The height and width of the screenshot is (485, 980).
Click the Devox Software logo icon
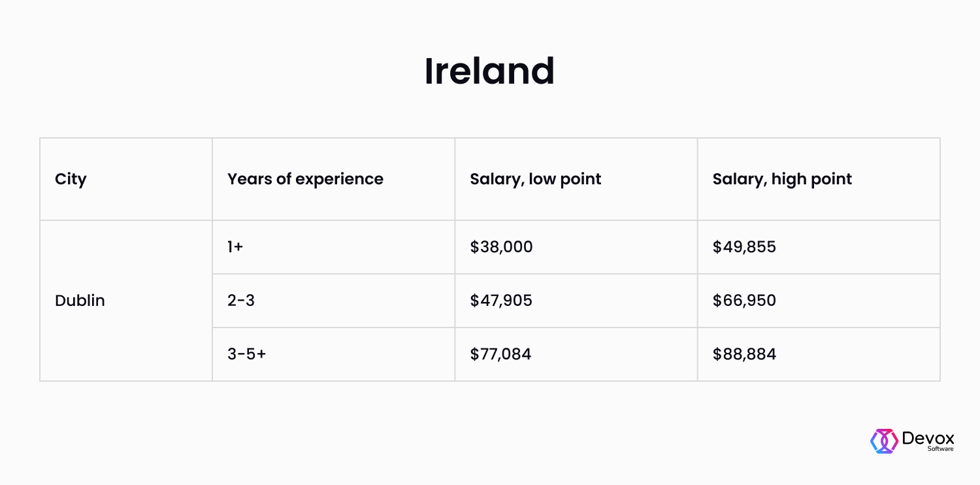click(885, 441)
